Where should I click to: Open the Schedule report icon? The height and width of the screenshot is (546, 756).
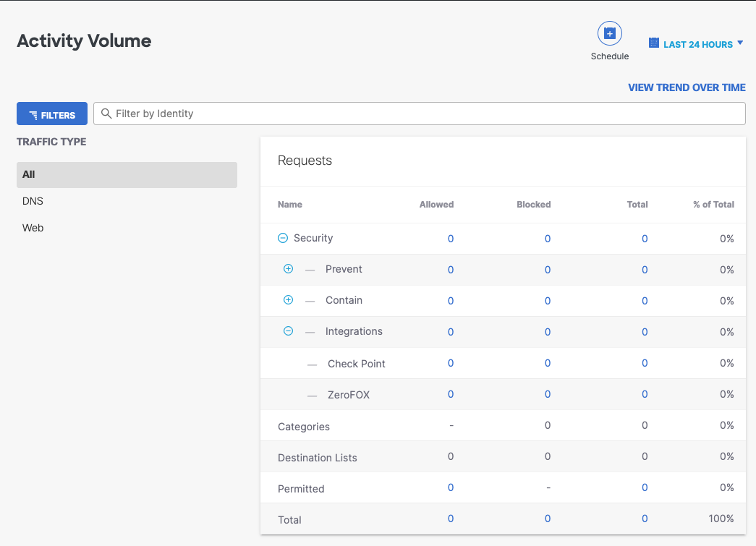pyautogui.click(x=609, y=33)
